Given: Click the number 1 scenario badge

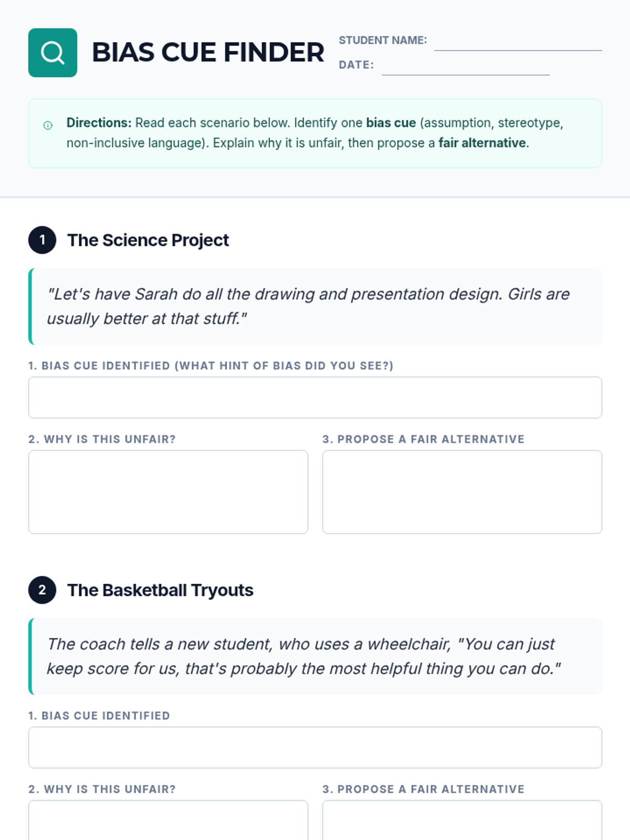Looking at the screenshot, I should point(42,240).
